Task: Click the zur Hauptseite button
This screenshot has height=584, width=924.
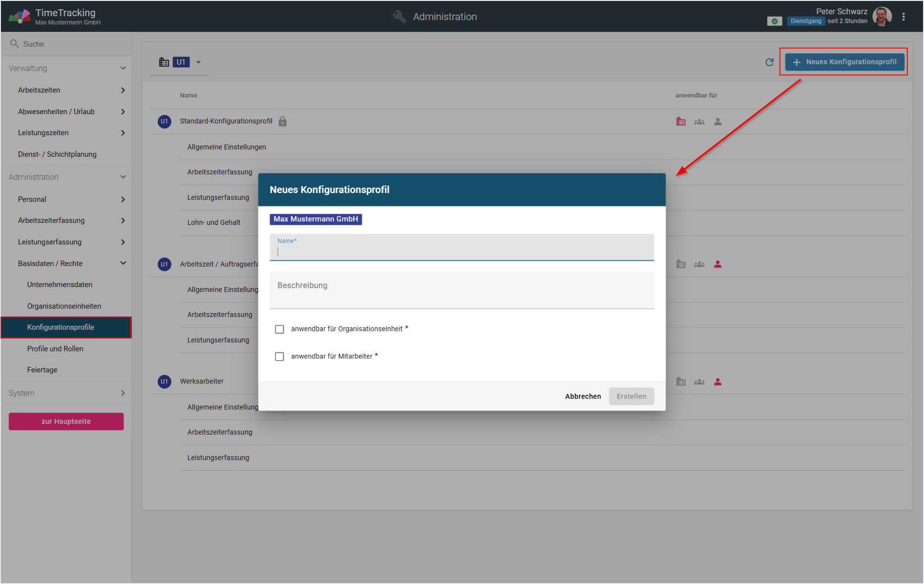Action: (66, 421)
